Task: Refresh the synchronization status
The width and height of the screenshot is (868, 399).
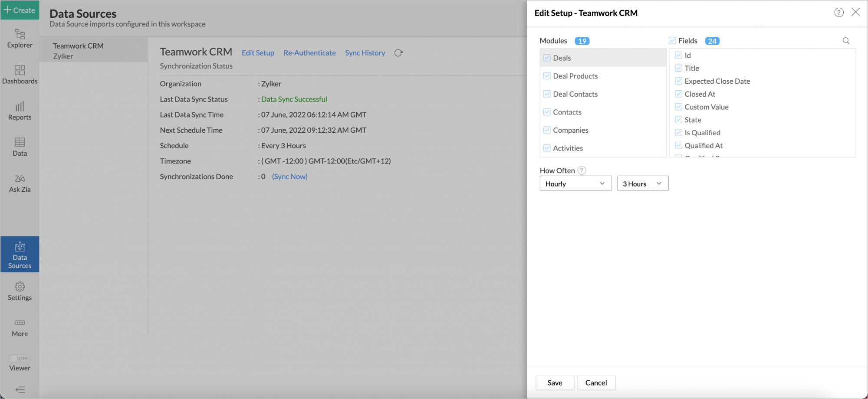Action: [x=398, y=52]
